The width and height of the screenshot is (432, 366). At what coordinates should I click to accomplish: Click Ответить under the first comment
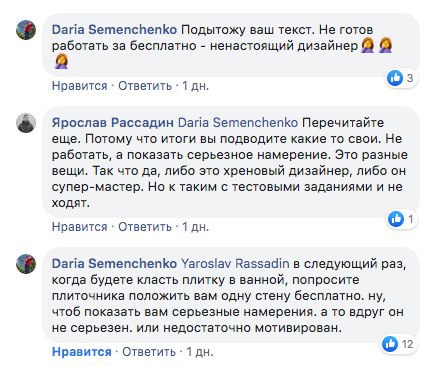pyautogui.click(x=145, y=86)
